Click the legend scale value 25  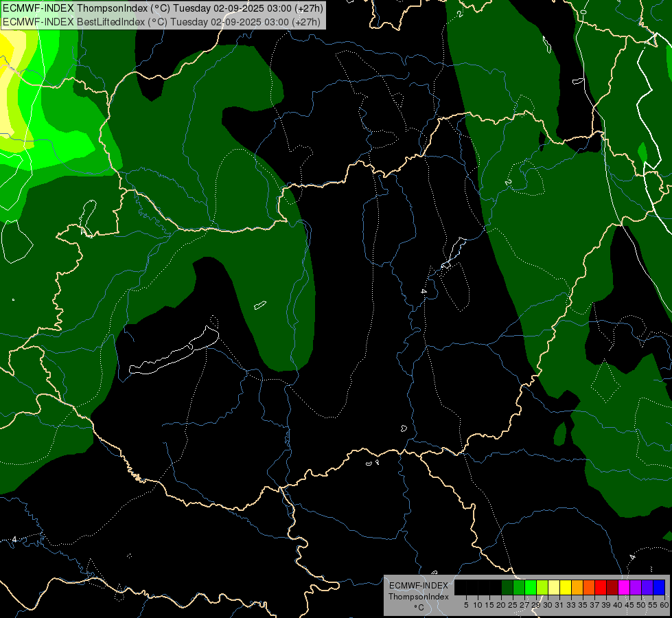tap(513, 605)
